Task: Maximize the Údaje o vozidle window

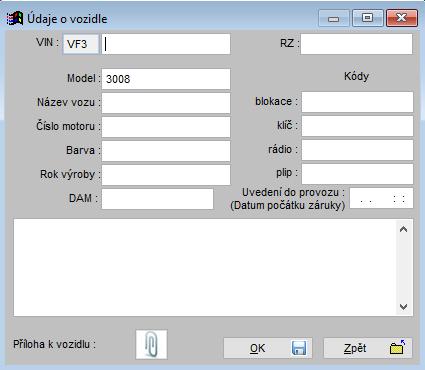Action: tap(368, 18)
